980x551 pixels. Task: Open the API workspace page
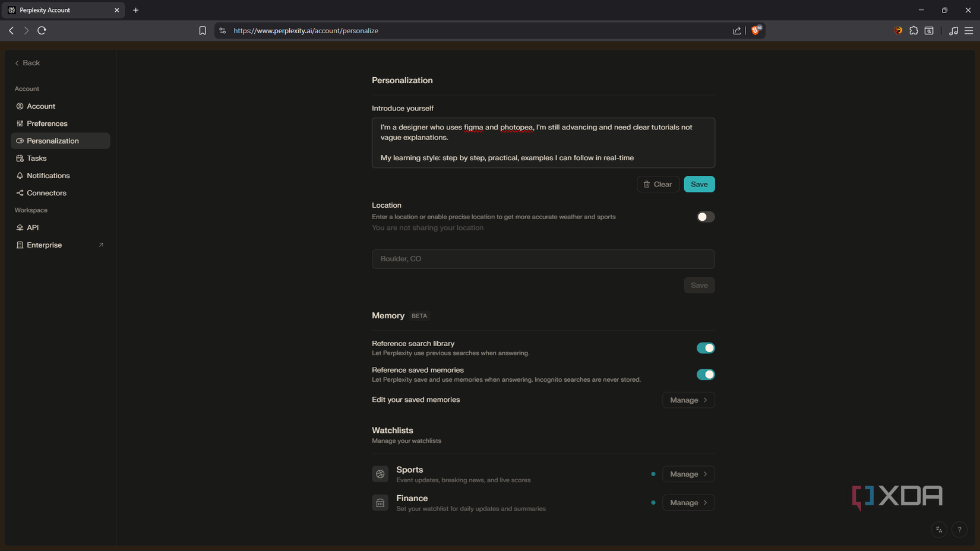coord(60,227)
